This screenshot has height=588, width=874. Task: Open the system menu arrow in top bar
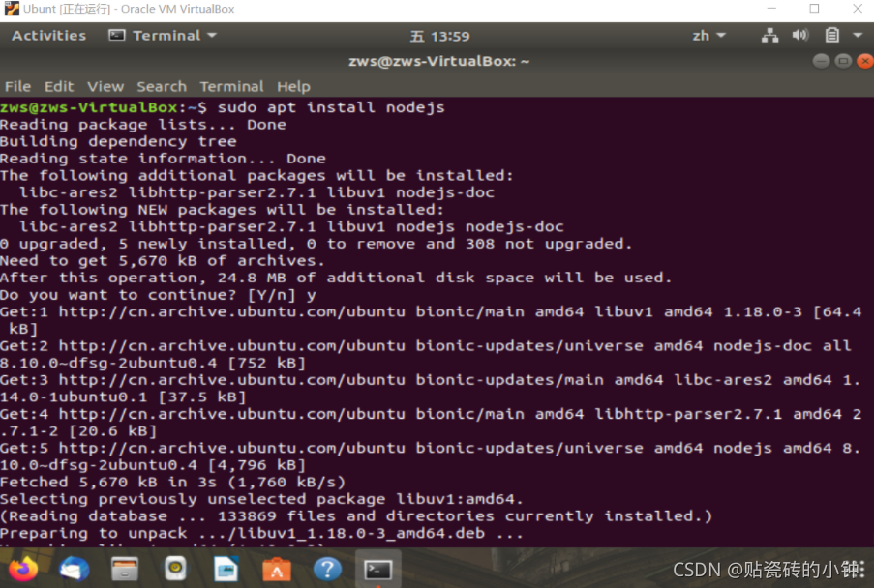[858, 36]
